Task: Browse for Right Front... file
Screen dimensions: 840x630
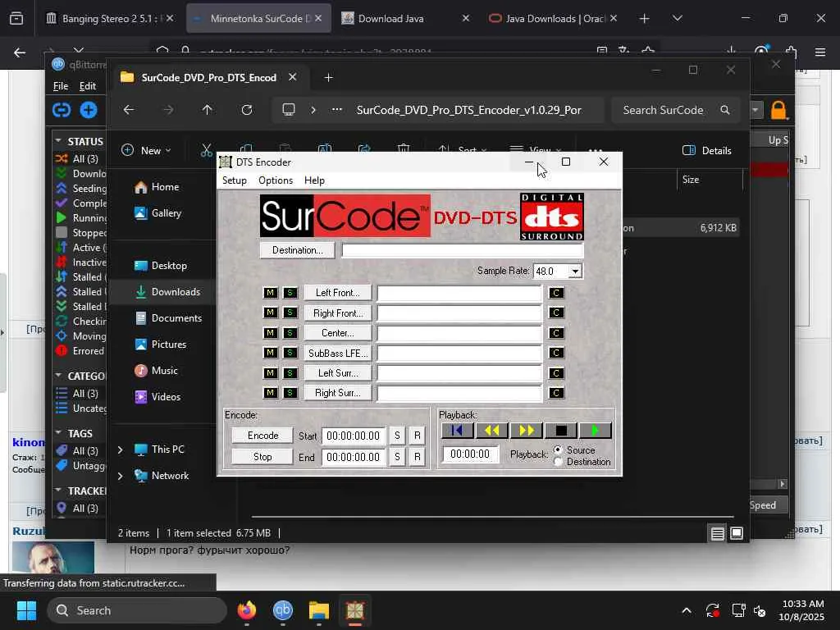Action: coord(337,313)
